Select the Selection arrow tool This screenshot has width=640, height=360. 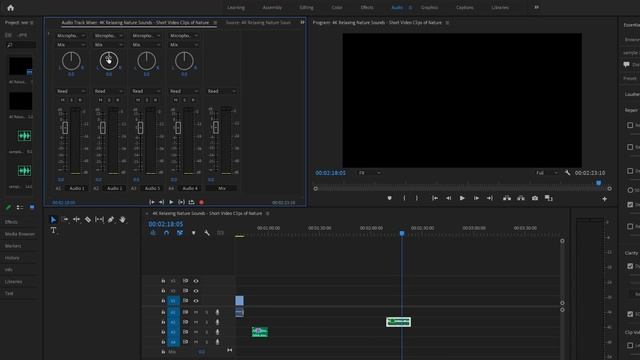pos(53,220)
